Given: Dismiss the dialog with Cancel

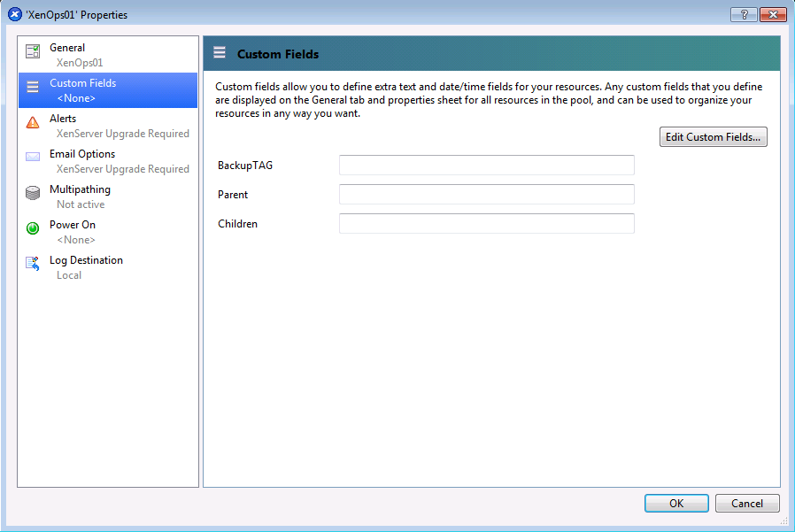Looking at the screenshot, I should pyautogui.click(x=747, y=503).
